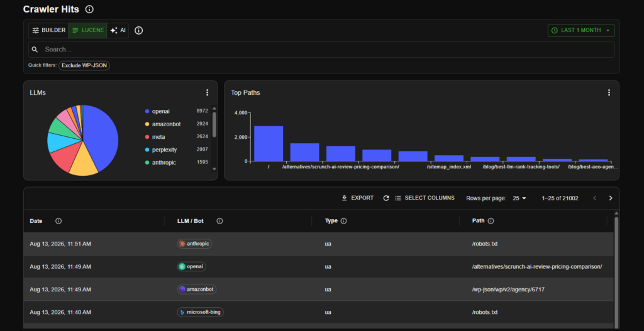Click the openai blue legend dot

tap(147, 111)
